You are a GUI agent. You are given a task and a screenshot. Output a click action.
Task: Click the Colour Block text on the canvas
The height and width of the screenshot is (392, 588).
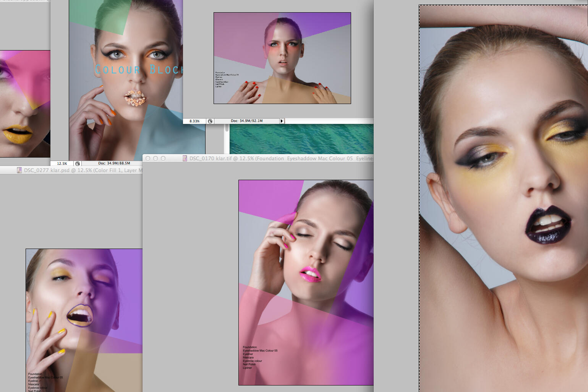[138, 70]
